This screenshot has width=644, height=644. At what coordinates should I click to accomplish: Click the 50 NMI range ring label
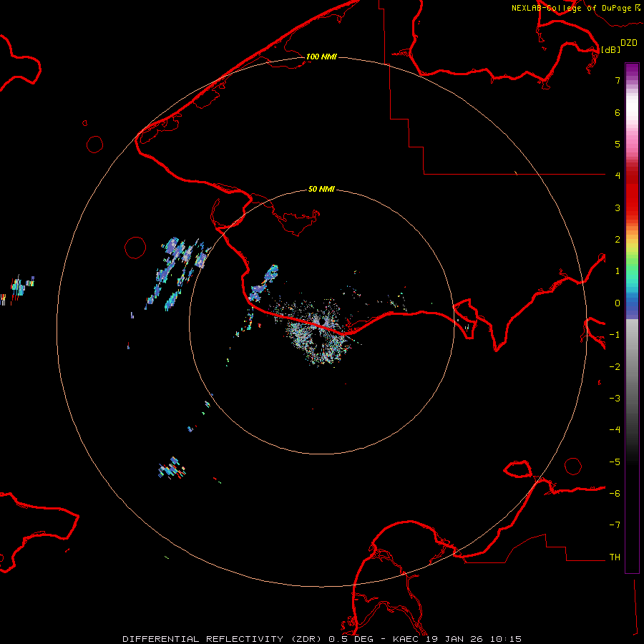321,189
